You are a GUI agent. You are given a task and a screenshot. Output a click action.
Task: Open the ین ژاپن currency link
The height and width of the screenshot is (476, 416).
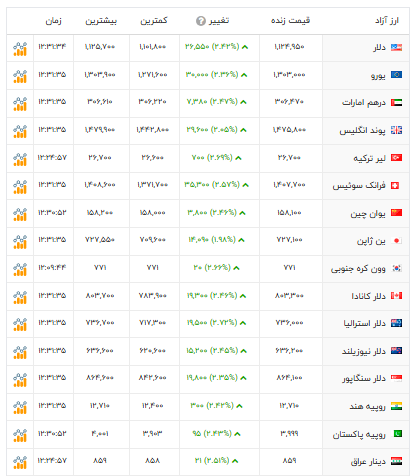coord(371,241)
